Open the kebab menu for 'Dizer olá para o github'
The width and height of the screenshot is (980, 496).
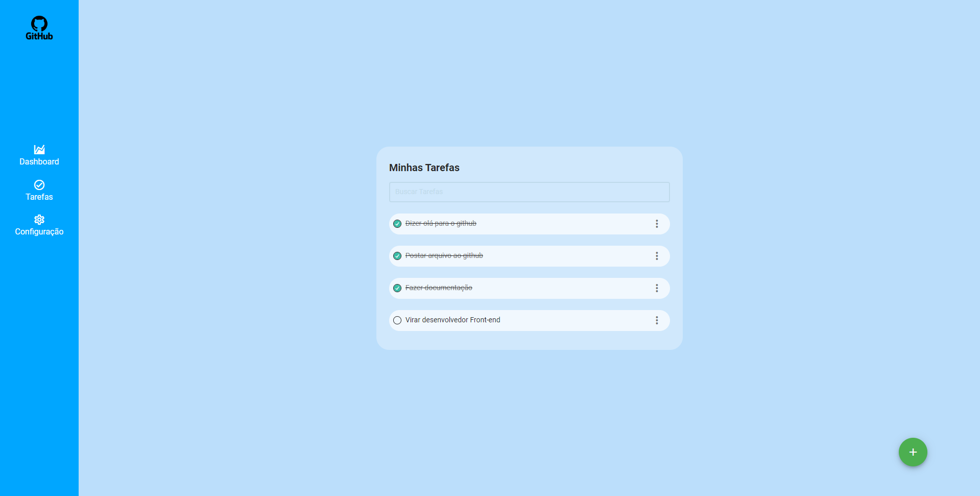click(657, 224)
